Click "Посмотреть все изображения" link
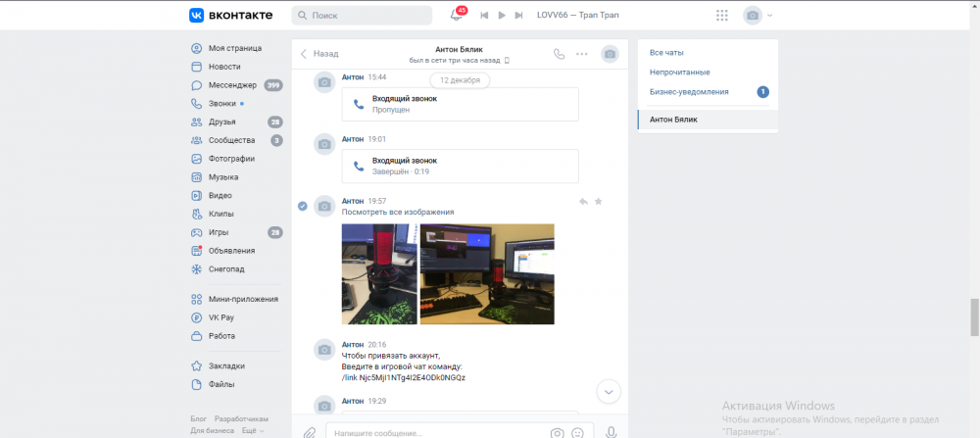Image resolution: width=980 pixels, height=438 pixels. (398, 212)
